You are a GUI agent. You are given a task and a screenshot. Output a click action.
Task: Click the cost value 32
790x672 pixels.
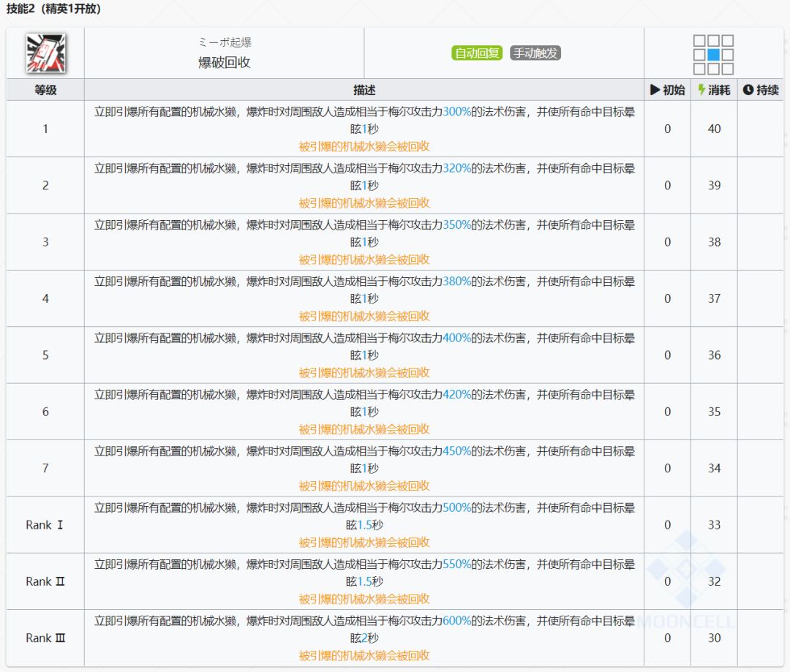714,581
